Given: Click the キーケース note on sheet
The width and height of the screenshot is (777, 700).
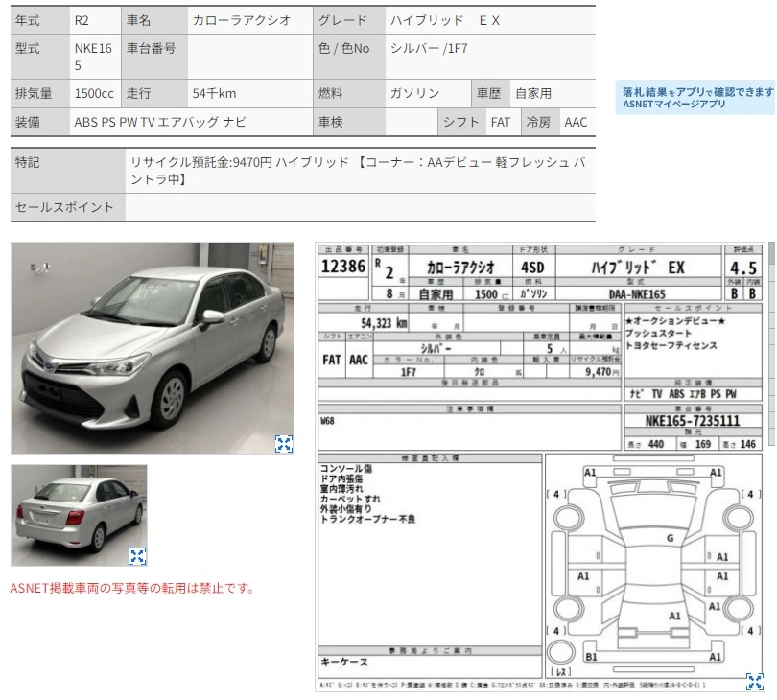Looking at the screenshot, I should coord(344,663).
